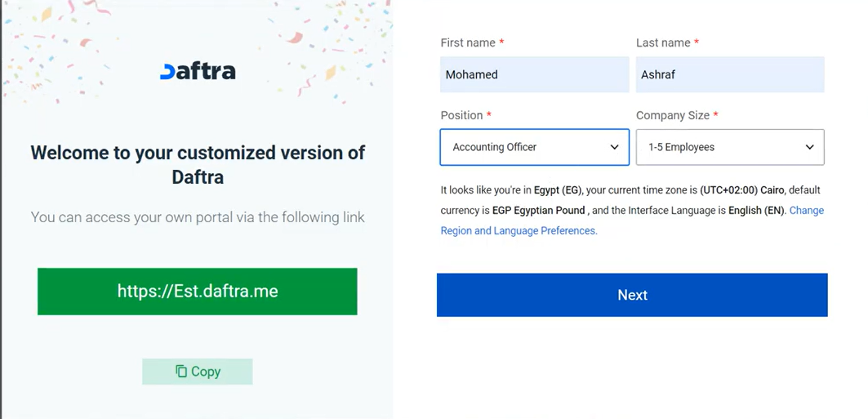Click the chevron arrow in Position field
Image resolution: width=868 pixels, height=419 pixels.
pyautogui.click(x=615, y=148)
